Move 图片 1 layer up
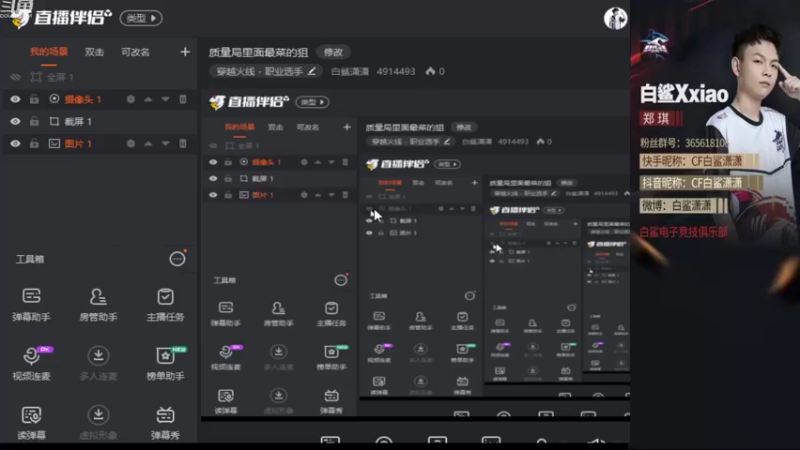Viewport: 800px width, 450px height. pyautogui.click(x=148, y=143)
